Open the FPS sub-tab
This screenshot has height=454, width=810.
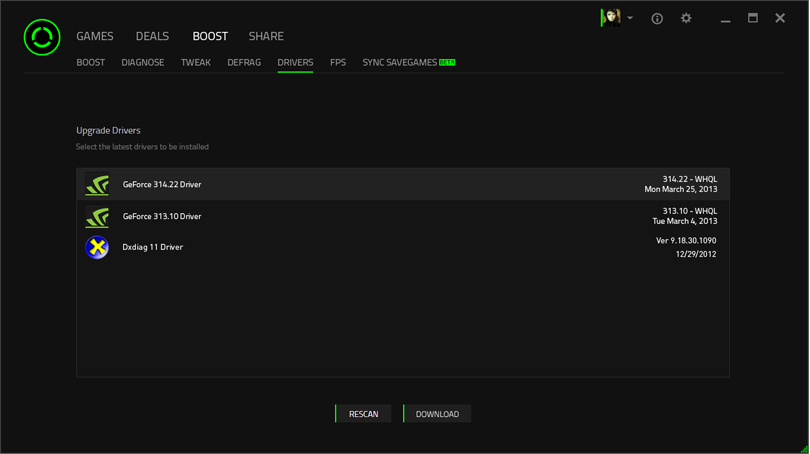(x=338, y=62)
